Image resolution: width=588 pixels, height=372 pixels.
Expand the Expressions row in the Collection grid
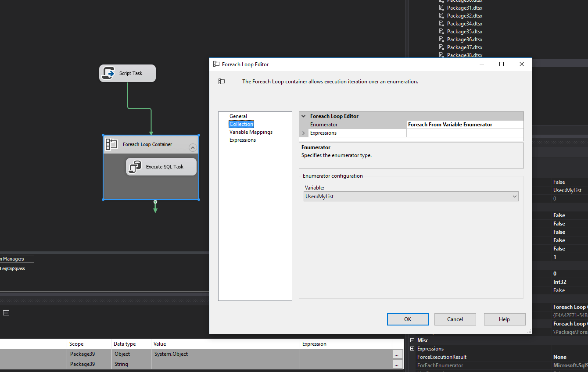303,133
